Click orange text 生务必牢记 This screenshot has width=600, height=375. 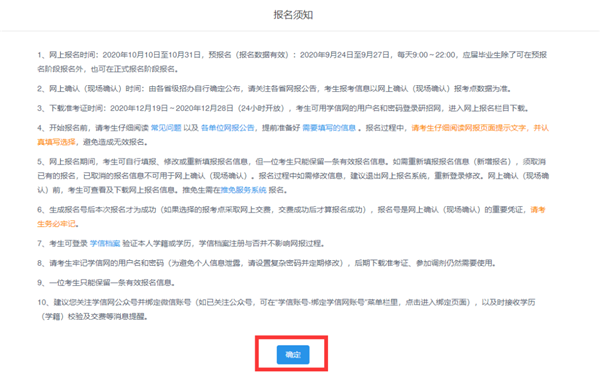tap(56, 224)
